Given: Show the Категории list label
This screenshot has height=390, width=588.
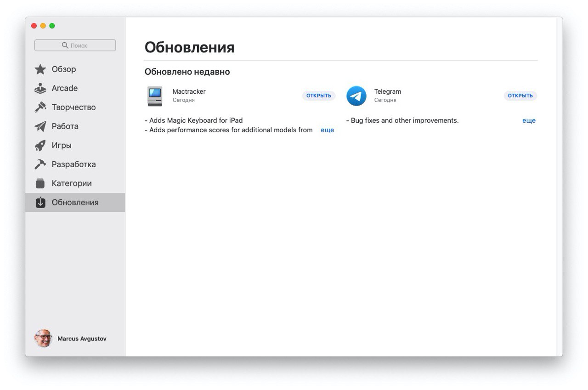Looking at the screenshot, I should (72, 183).
